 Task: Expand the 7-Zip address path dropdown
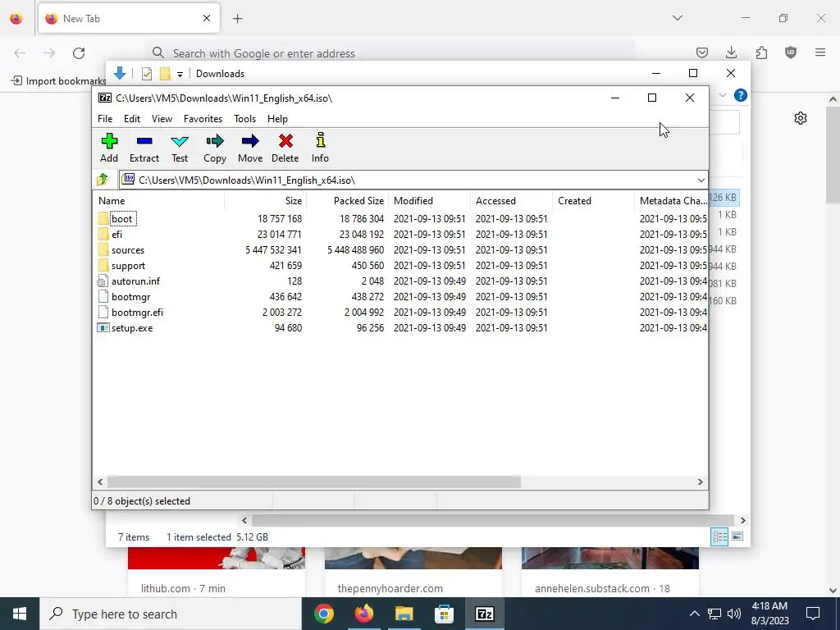click(701, 180)
